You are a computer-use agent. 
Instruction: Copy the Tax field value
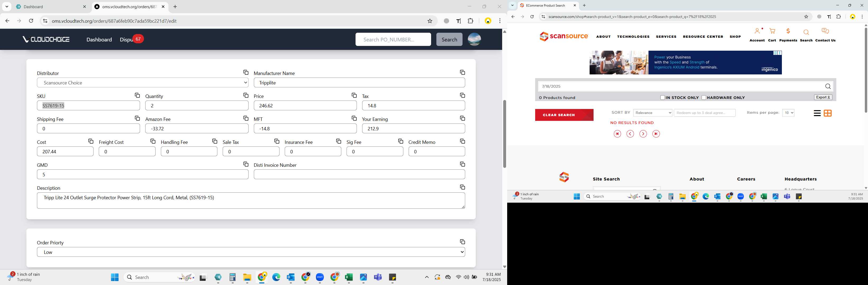(x=462, y=95)
